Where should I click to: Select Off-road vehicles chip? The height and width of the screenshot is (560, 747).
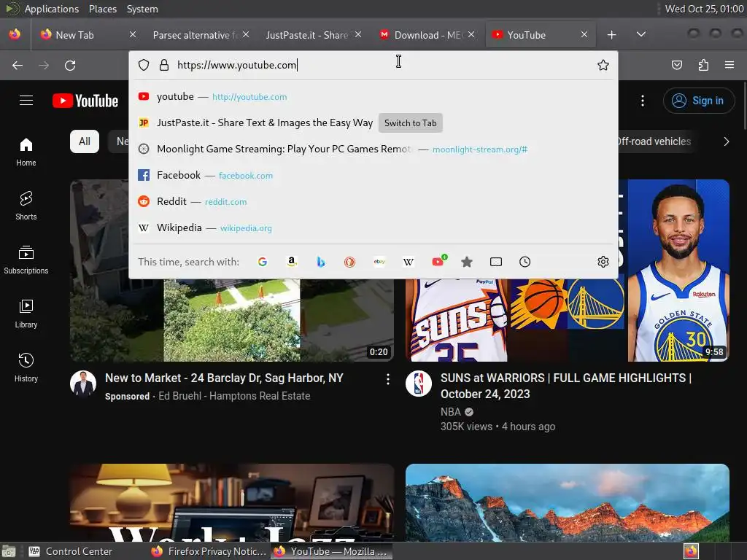click(x=654, y=141)
